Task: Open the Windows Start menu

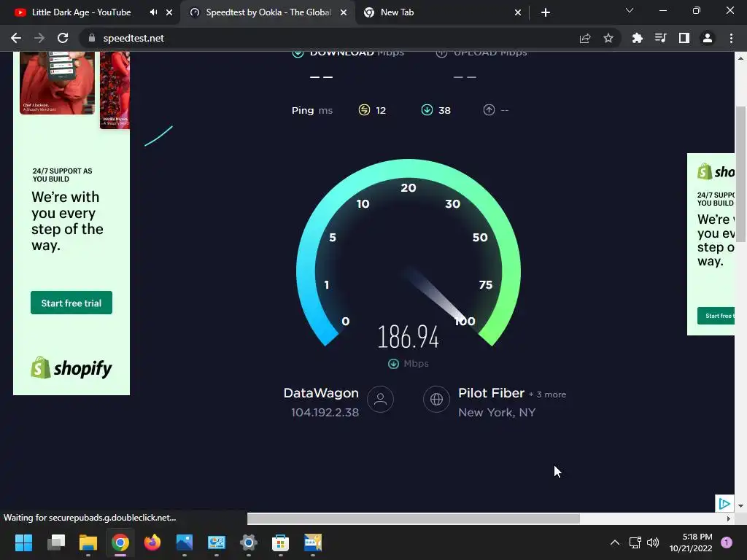Action: (23, 542)
